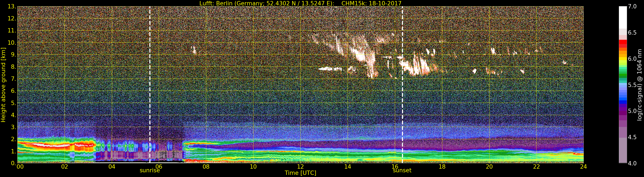Click the time axis tick label 20
This screenshot has height=177, width=644.
coord(489,167)
